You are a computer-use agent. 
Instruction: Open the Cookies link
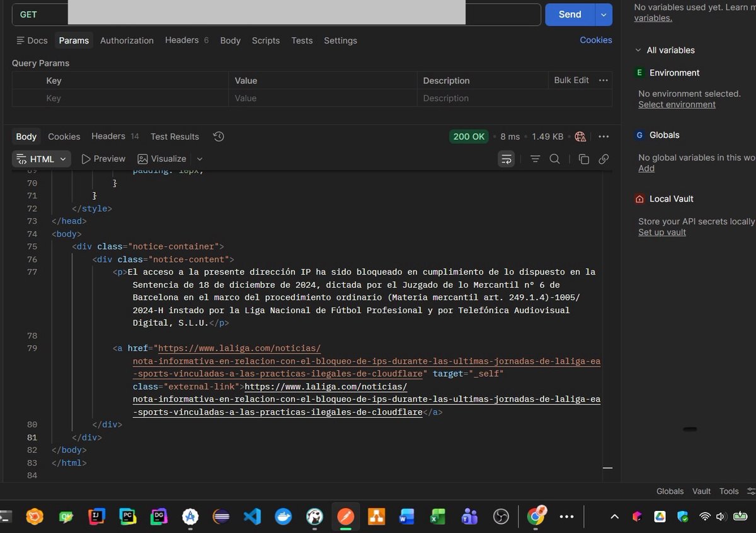(x=596, y=40)
